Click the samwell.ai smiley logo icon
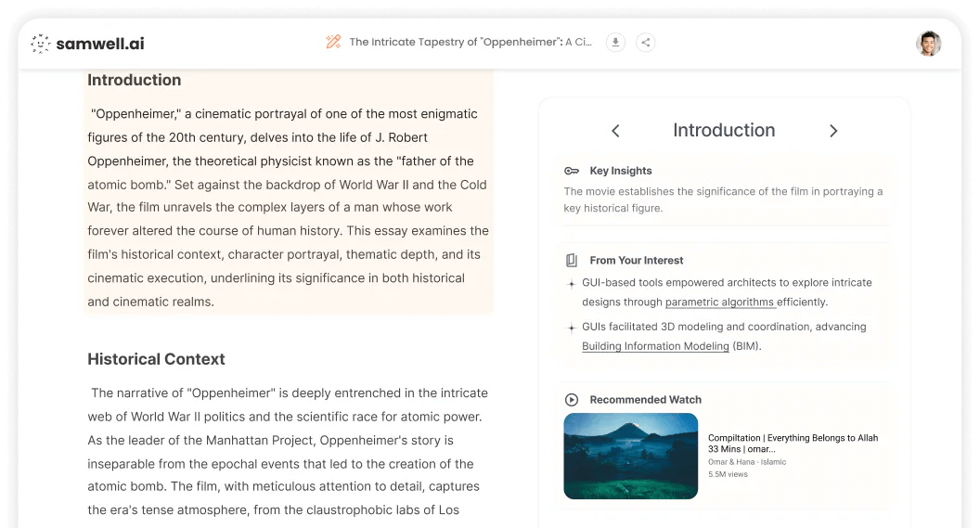Screen dimensions: 980x528 tap(41, 44)
